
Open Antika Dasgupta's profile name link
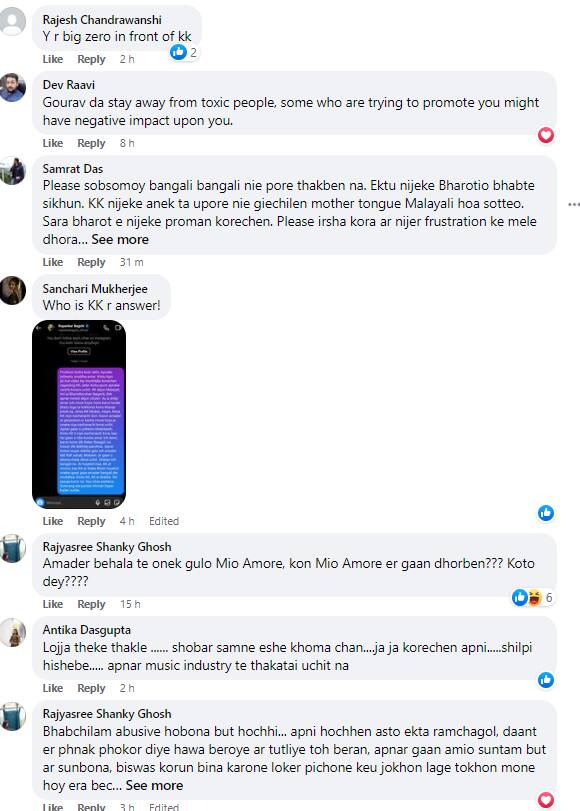point(86,630)
